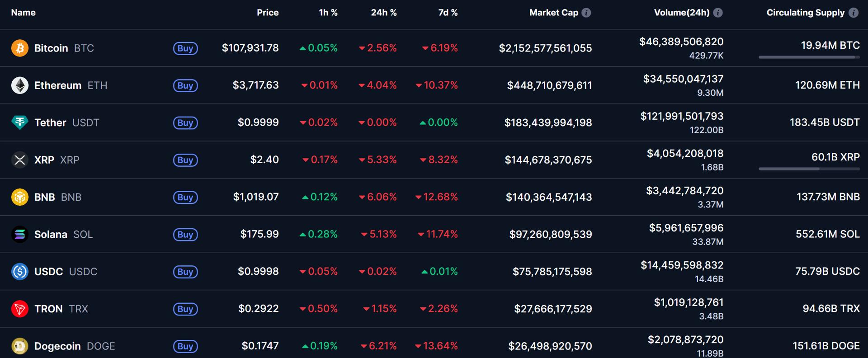
Task: Open the Ethereum coin page link
Action: click(59, 85)
